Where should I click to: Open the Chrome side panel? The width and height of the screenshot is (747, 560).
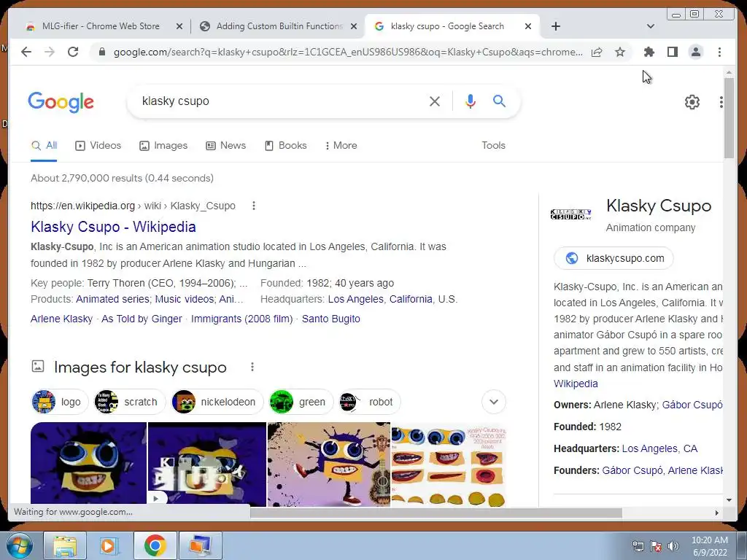point(672,52)
